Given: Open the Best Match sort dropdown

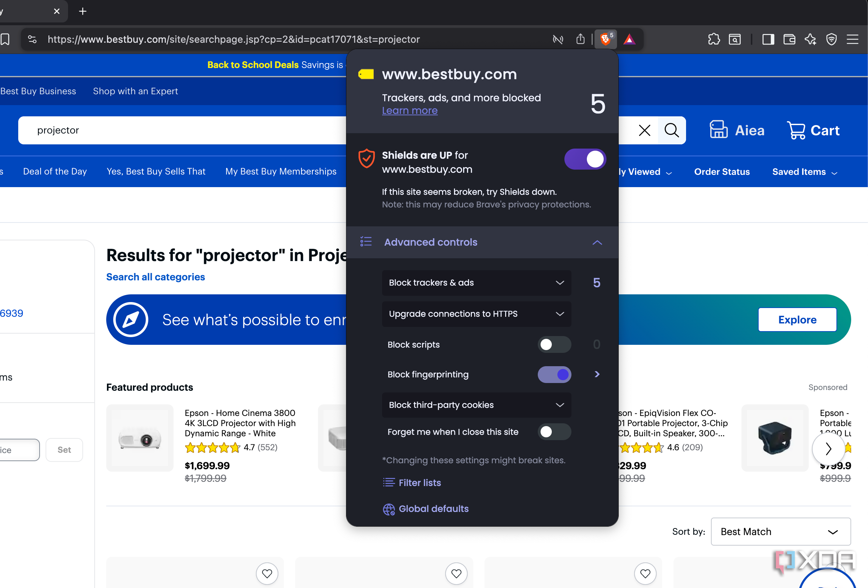Looking at the screenshot, I should [x=781, y=531].
